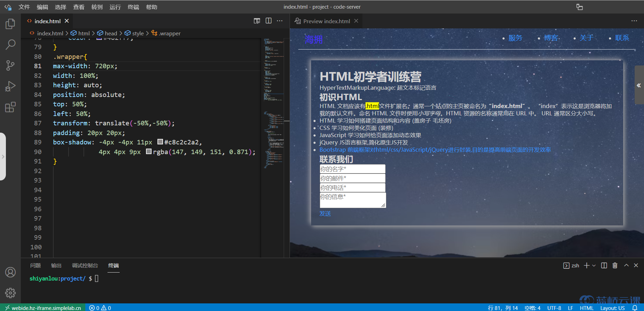Open the new terminal launch profile dropdown
The width and height of the screenshot is (644, 311).
point(594,265)
